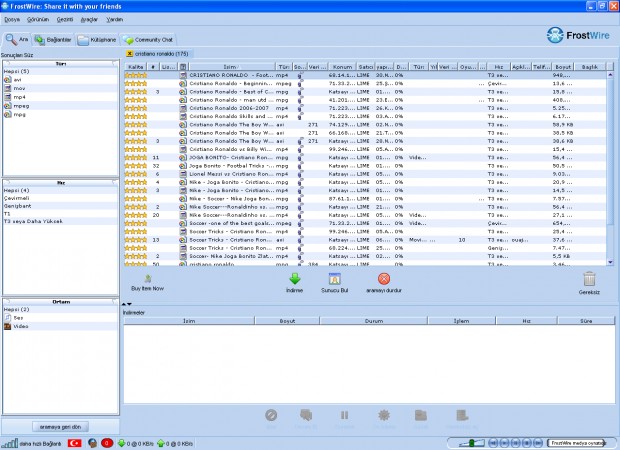Click the first media player control button

point(493,443)
